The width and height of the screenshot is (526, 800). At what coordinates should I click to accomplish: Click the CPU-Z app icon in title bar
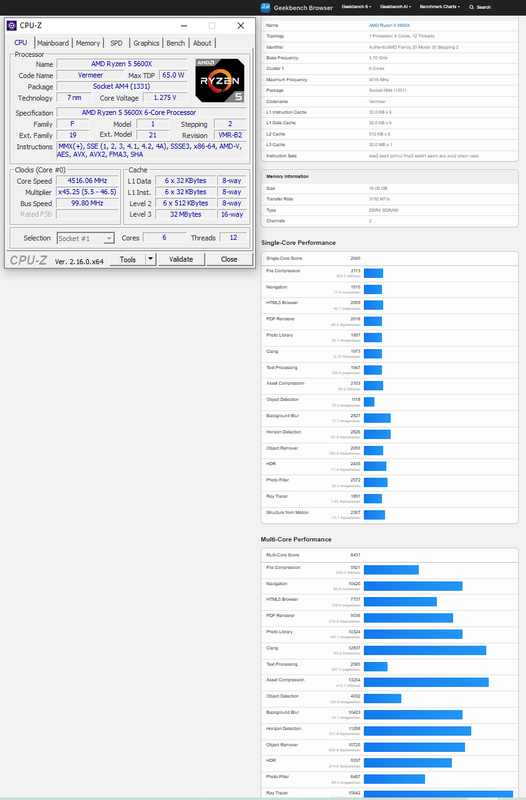click(12, 26)
